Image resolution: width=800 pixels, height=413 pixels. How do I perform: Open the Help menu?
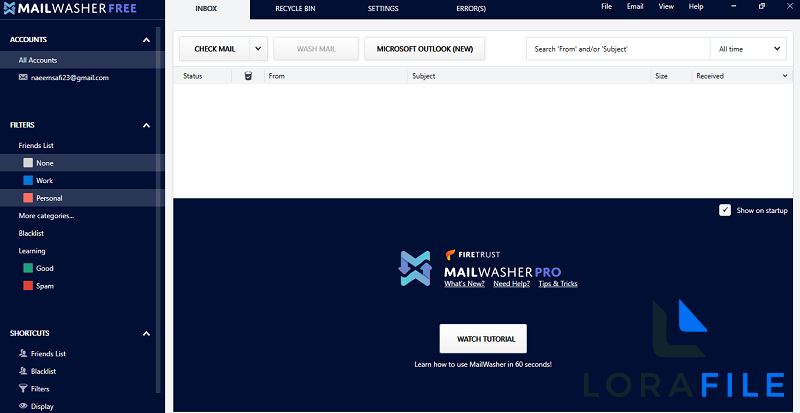[x=696, y=7]
